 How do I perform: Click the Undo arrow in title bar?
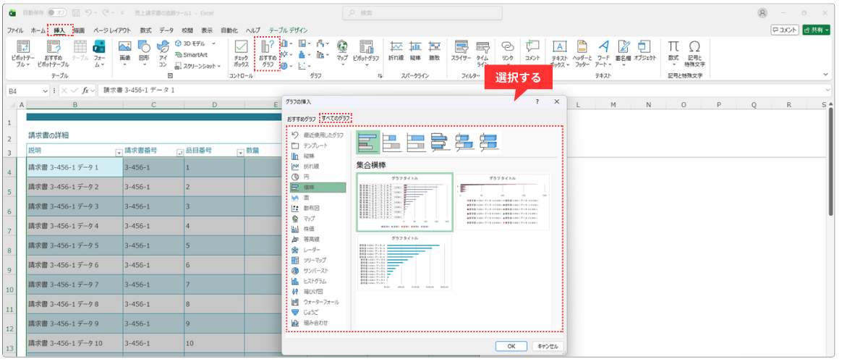pyautogui.click(x=90, y=13)
